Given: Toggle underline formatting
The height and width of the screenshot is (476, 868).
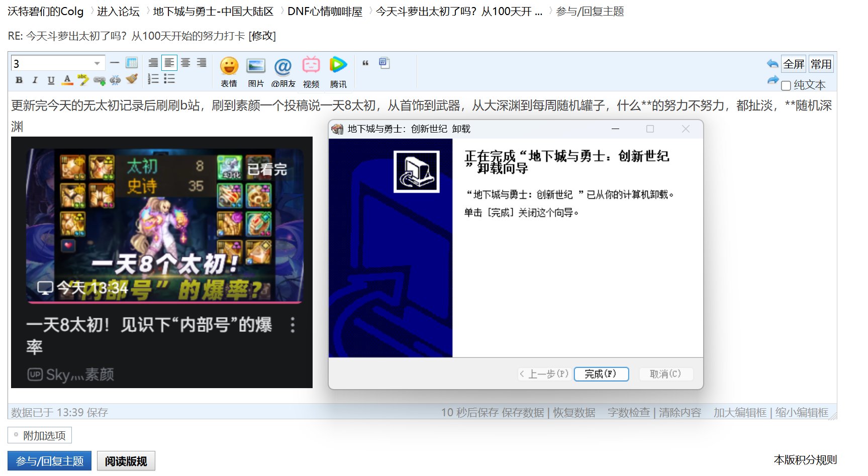Looking at the screenshot, I should point(51,80).
